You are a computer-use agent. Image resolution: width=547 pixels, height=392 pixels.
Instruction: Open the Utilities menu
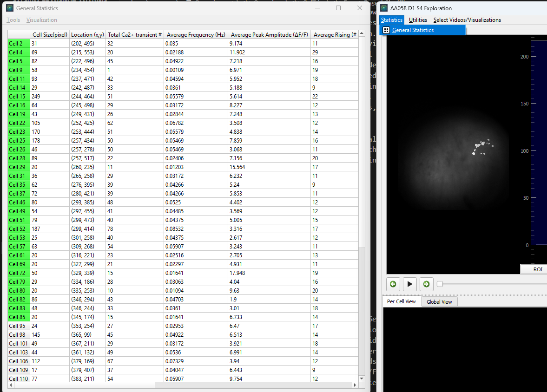coord(418,20)
